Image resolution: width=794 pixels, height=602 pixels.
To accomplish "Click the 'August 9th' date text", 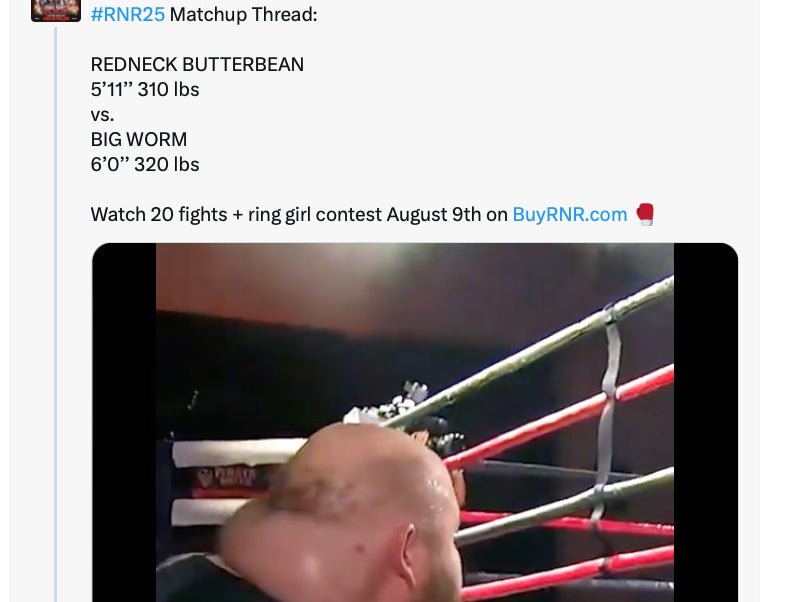I will click(434, 215).
